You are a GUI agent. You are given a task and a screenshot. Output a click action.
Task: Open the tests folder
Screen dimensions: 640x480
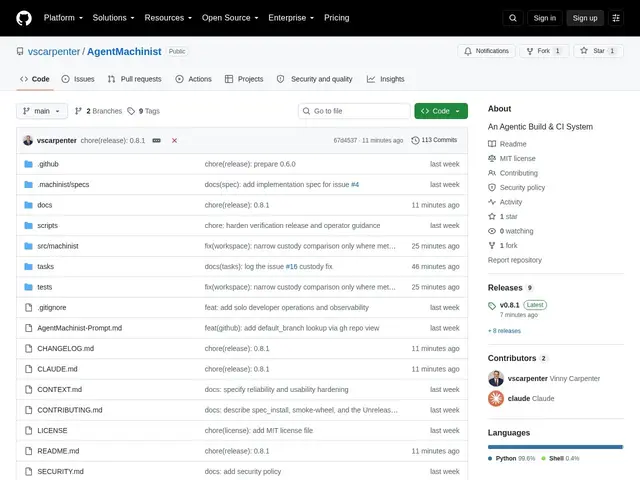pyautogui.click(x=44, y=287)
